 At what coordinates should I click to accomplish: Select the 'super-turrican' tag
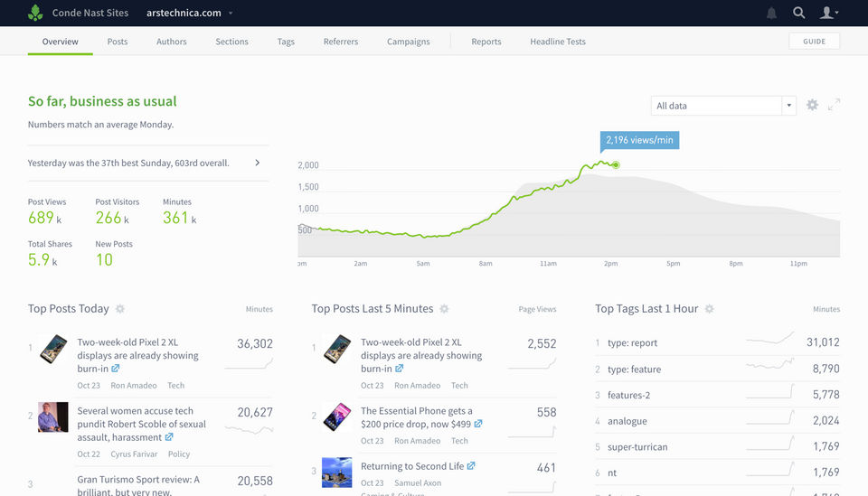(637, 447)
